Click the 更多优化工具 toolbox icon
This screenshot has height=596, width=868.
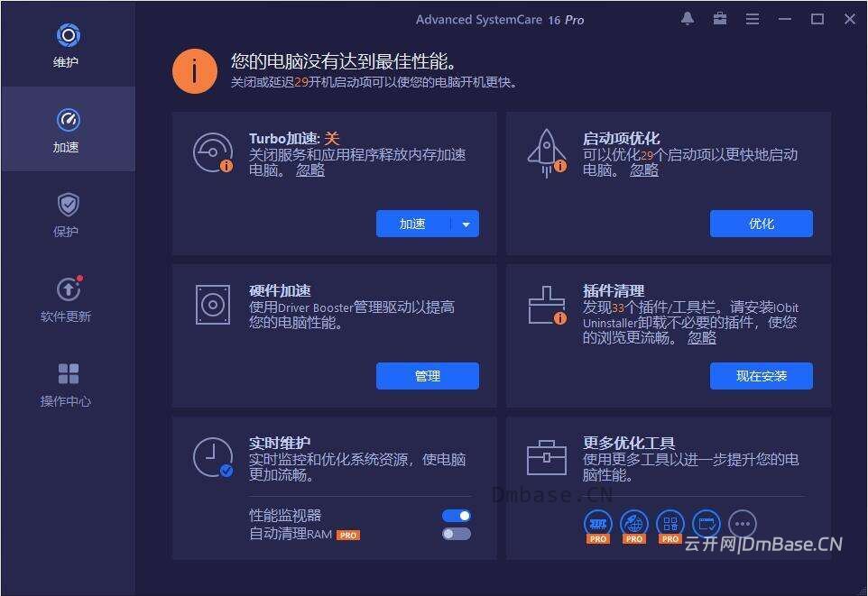547,458
